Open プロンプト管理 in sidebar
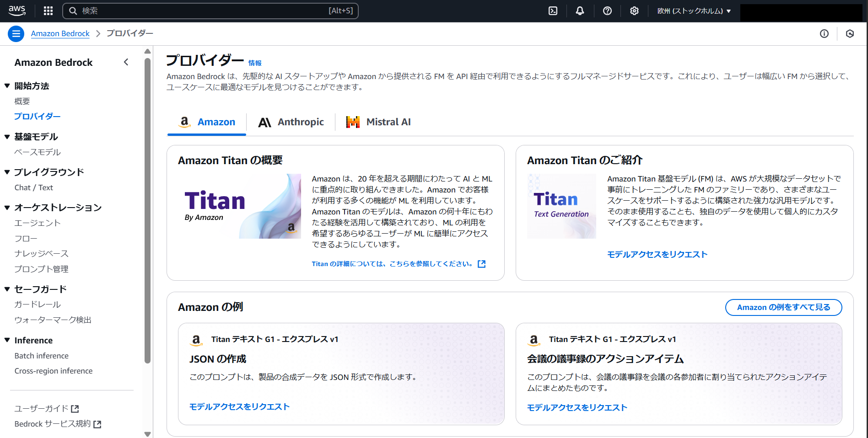Viewport: 868px width, 438px height. [x=41, y=269]
